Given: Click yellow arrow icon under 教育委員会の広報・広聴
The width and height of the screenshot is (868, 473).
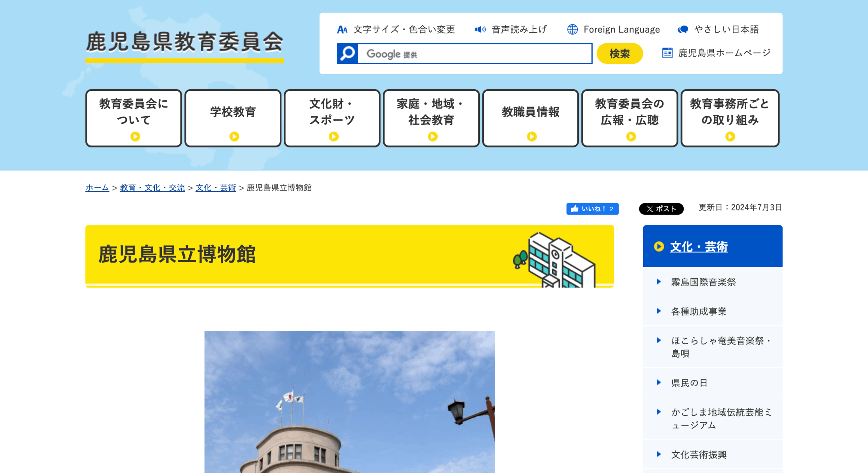Looking at the screenshot, I should tap(631, 137).
